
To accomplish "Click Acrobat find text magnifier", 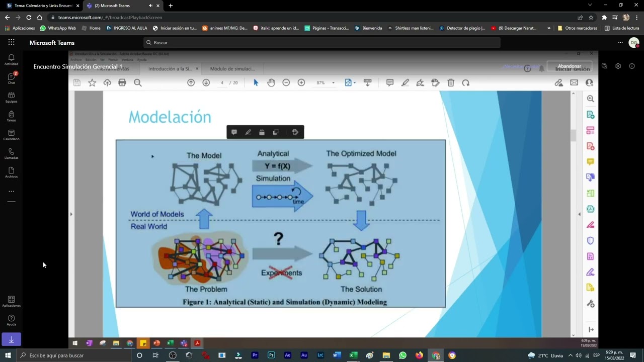I will point(137,82).
